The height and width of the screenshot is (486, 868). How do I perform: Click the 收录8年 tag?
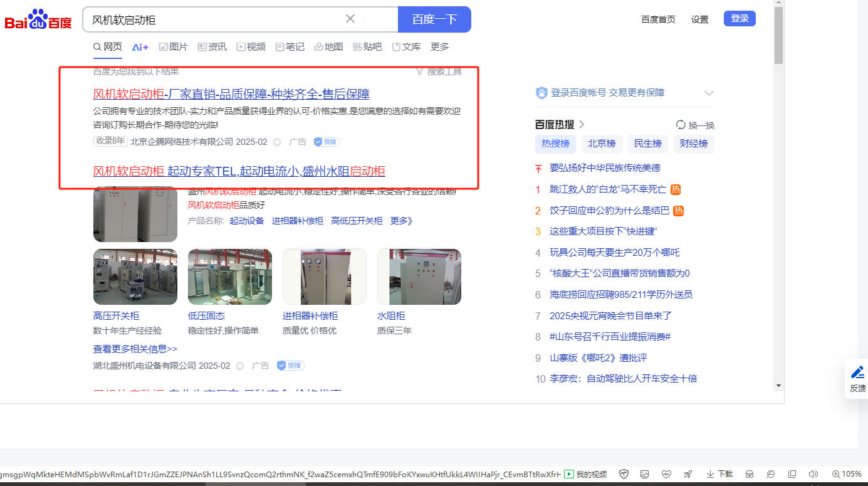(x=110, y=142)
